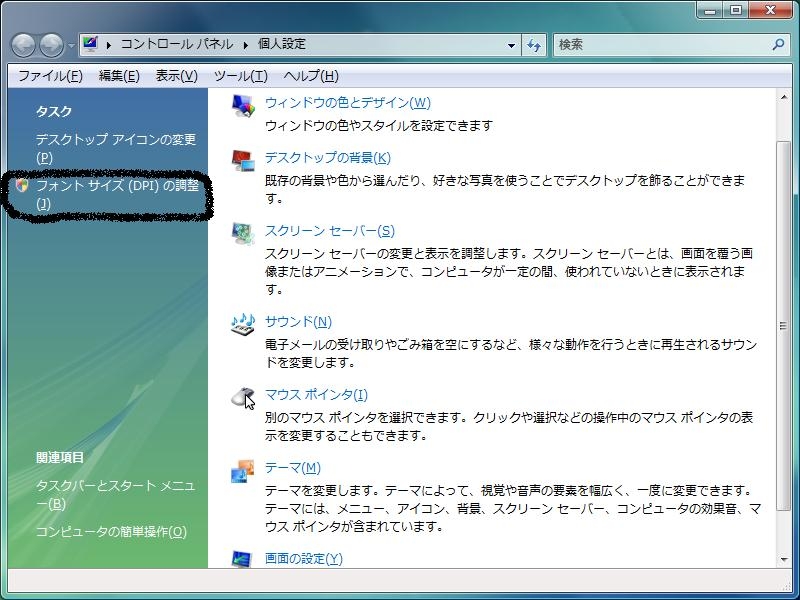Click the Display Settings monitor icon
The height and width of the screenshot is (600, 800).
242,559
